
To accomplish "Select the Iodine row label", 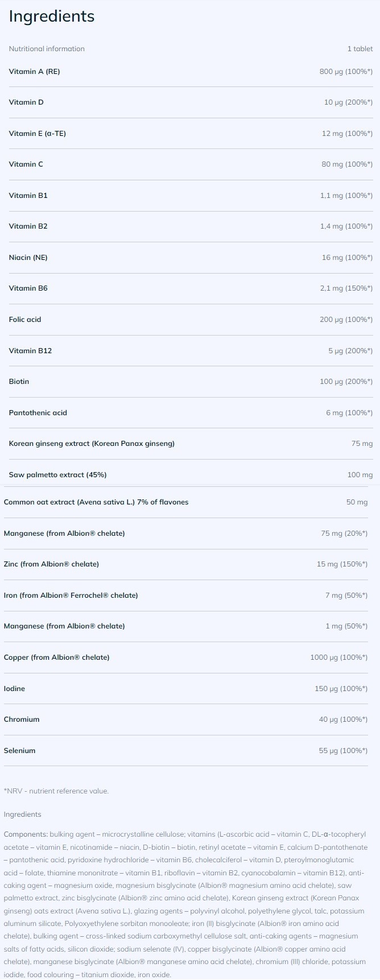I will 14,689.
